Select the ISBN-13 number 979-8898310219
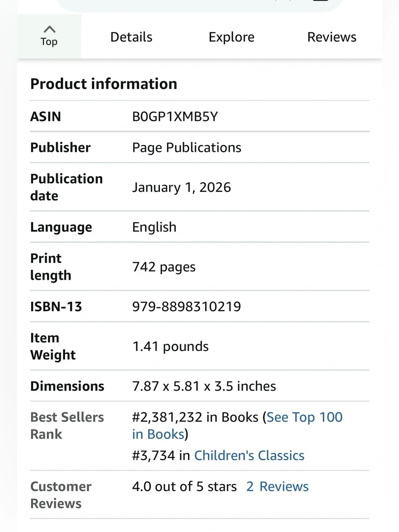399x532 pixels. click(187, 307)
